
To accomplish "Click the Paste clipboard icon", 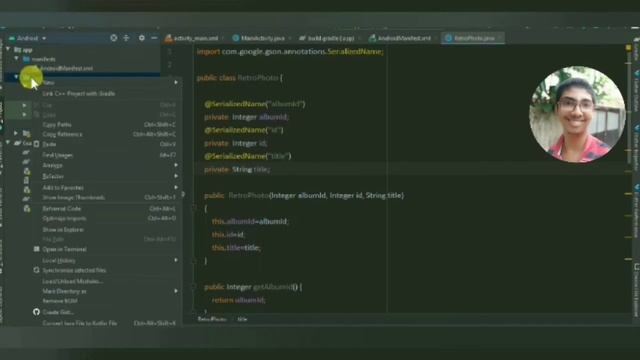I will (x=37, y=144).
